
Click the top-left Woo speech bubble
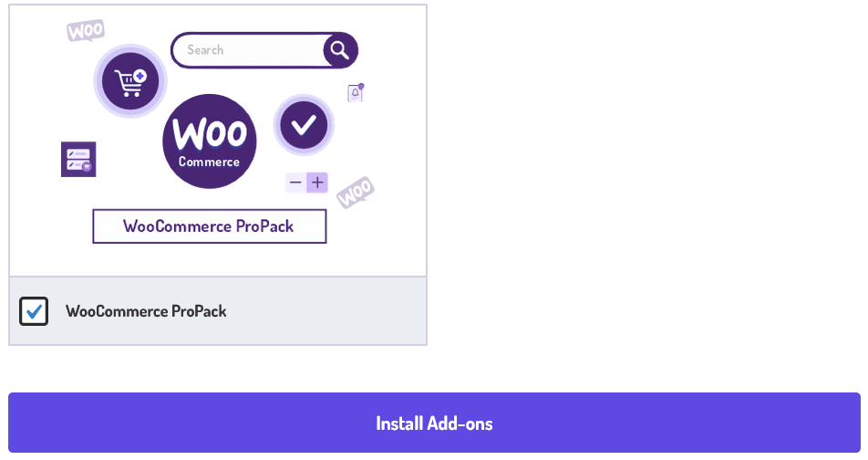click(86, 30)
